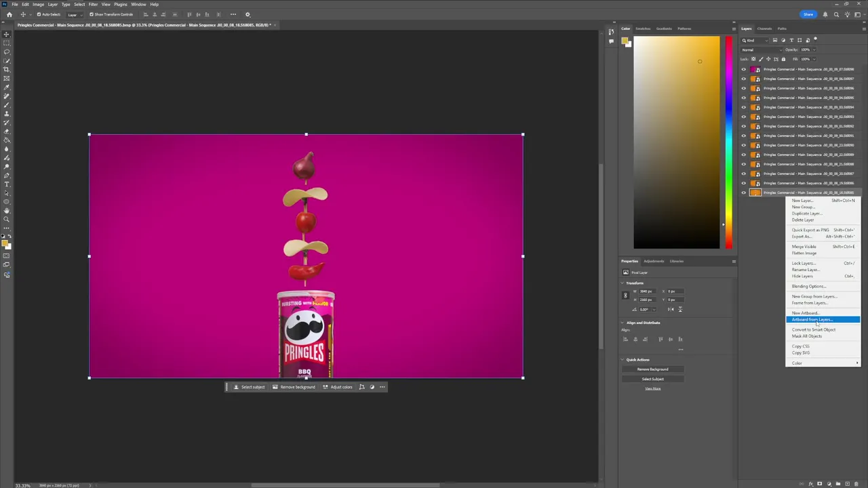Hide layer ending .00_00_09_04.Still095
This screenshot has width=868, height=488.
tap(743, 98)
